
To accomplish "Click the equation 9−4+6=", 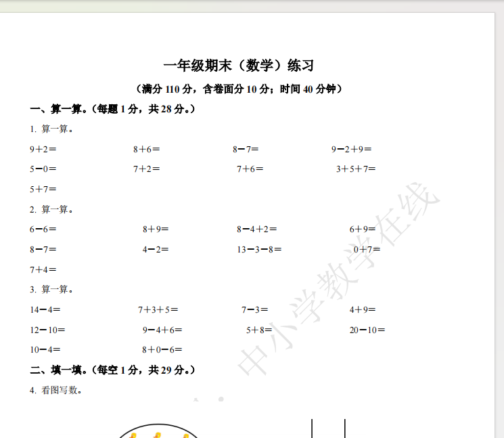I will pos(162,330).
